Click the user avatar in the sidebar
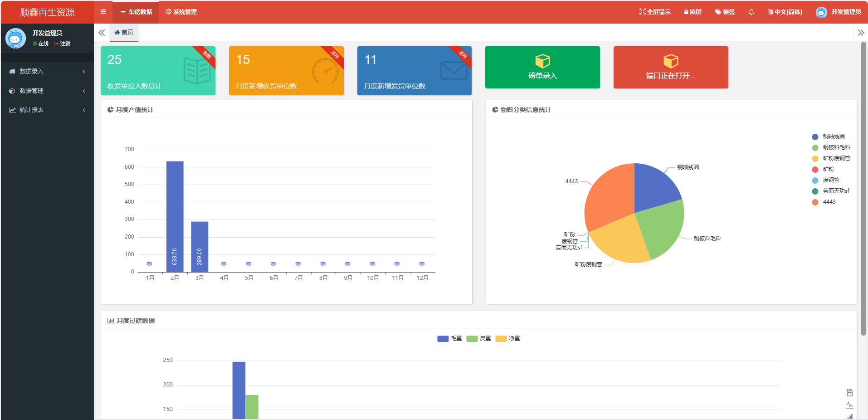This screenshot has height=420, width=868. [15, 39]
